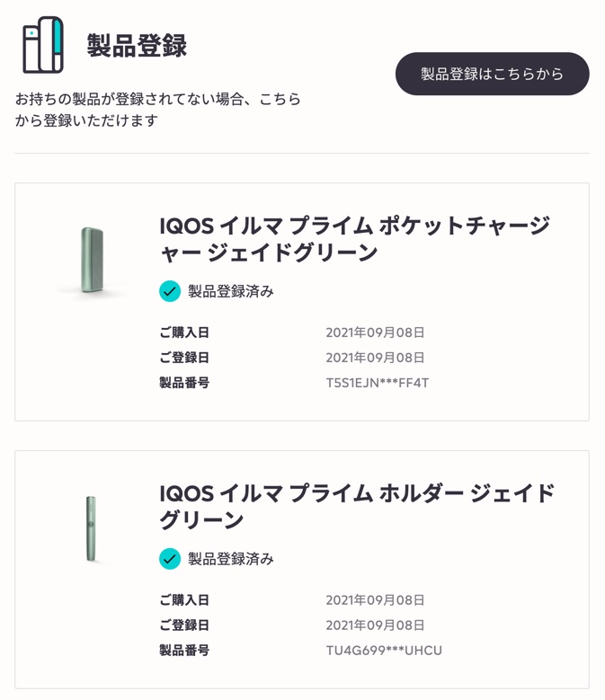Select the IQOS イルマ プライム ホルダー title
This screenshot has width=605, height=700.
tap(357, 506)
